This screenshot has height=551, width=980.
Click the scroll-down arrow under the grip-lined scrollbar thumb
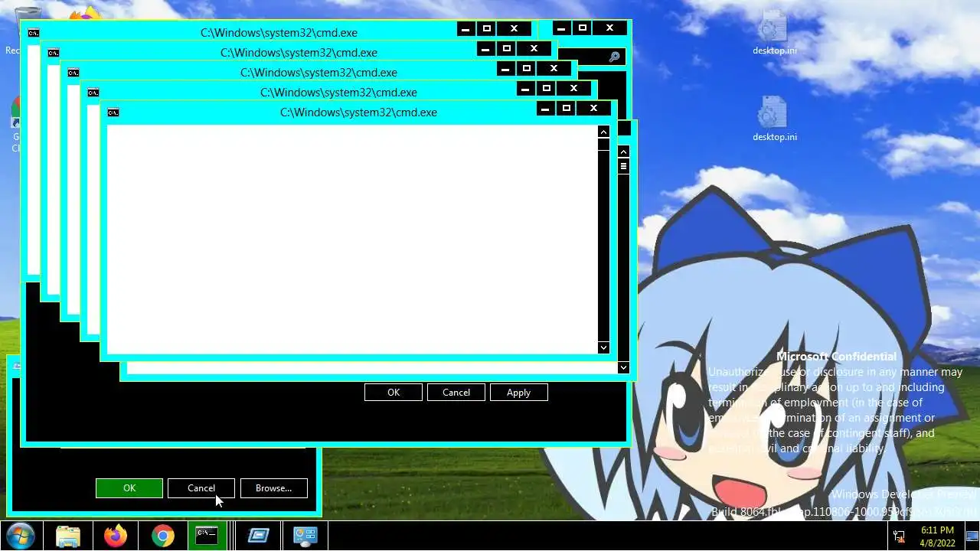pos(623,367)
